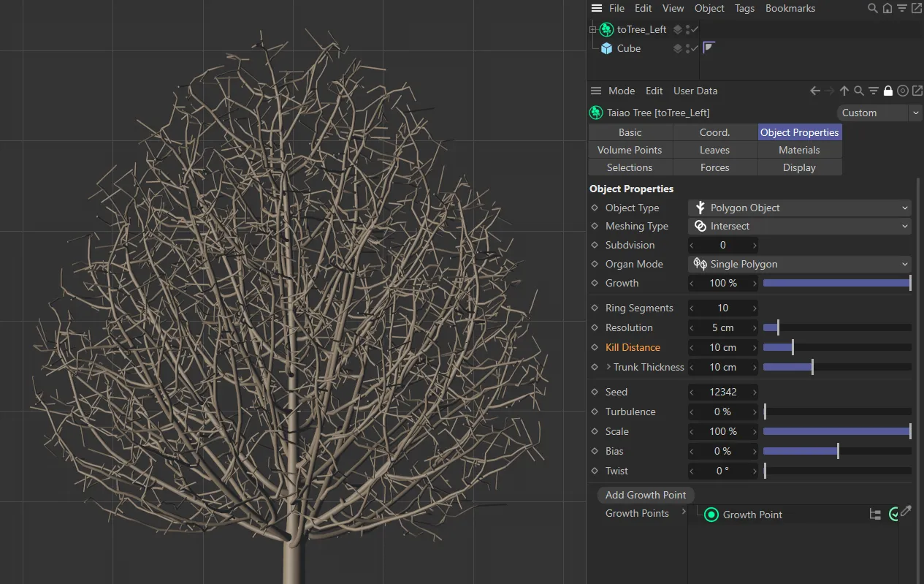Viewport: 924px width, 584px height.
Task: Click the eyedropper picker beside Growth Points
Action: [906, 512]
